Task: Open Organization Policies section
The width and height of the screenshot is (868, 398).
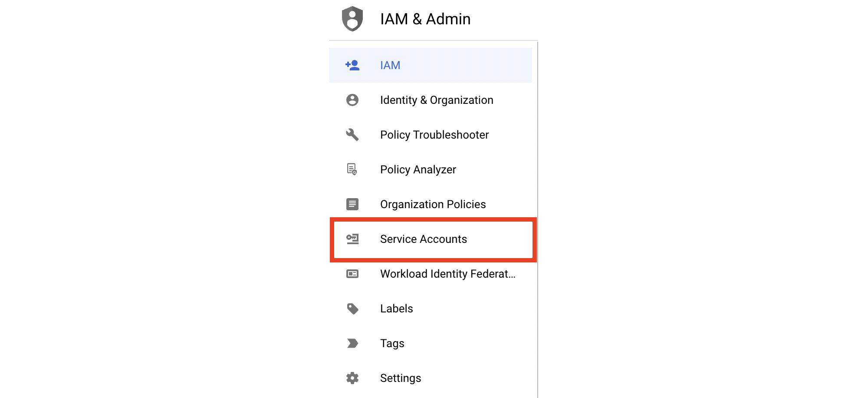Action: point(431,204)
